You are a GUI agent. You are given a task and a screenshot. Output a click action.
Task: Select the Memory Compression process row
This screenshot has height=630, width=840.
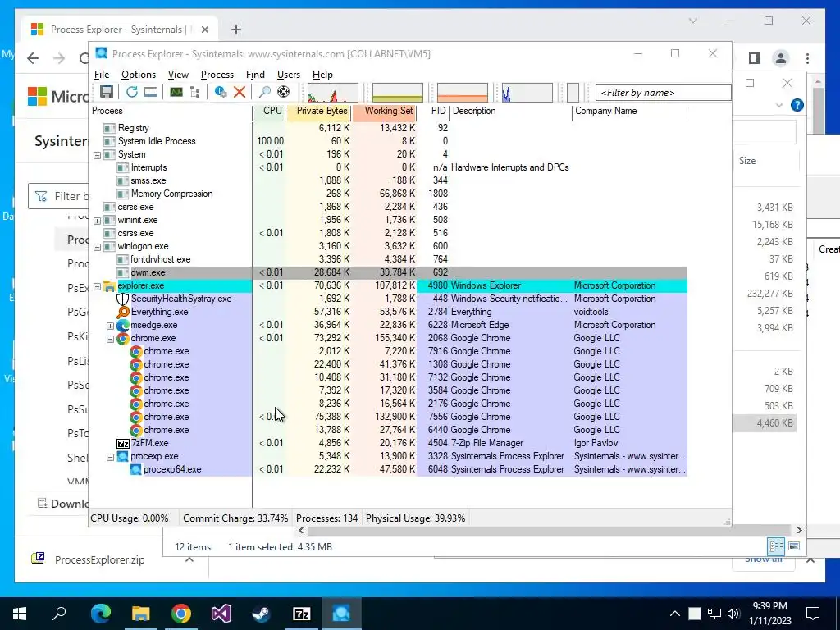pyautogui.click(x=388, y=194)
